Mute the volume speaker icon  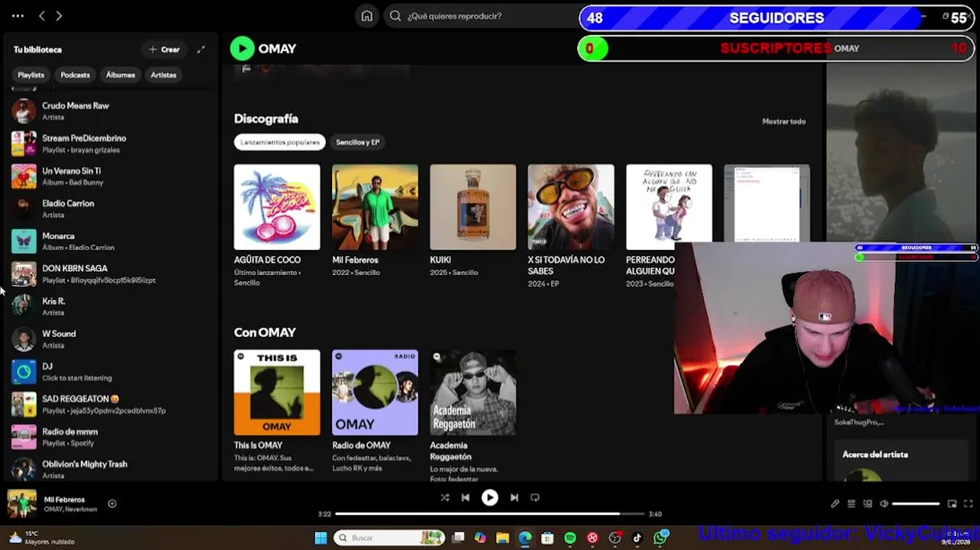click(884, 503)
